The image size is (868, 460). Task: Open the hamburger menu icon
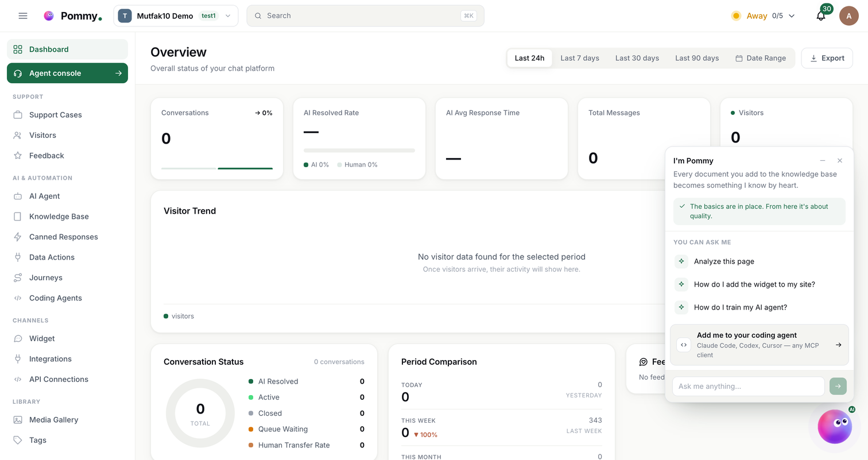pos(23,16)
